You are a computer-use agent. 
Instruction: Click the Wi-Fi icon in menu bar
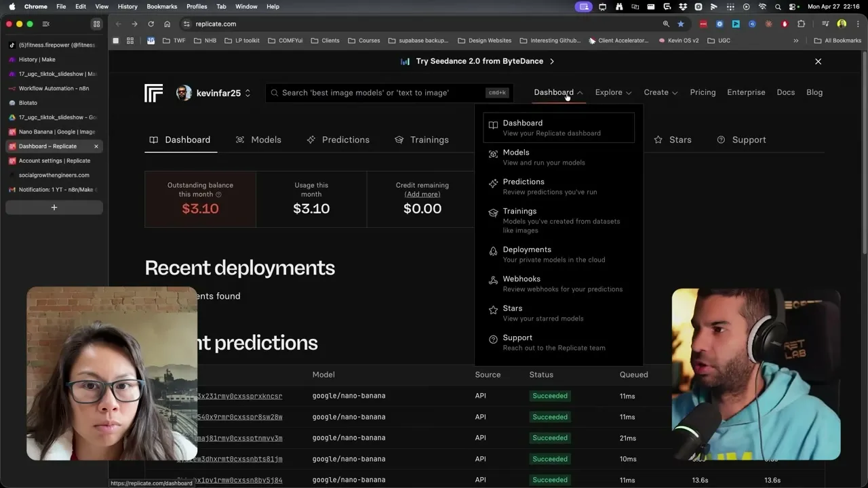[762, 7]
